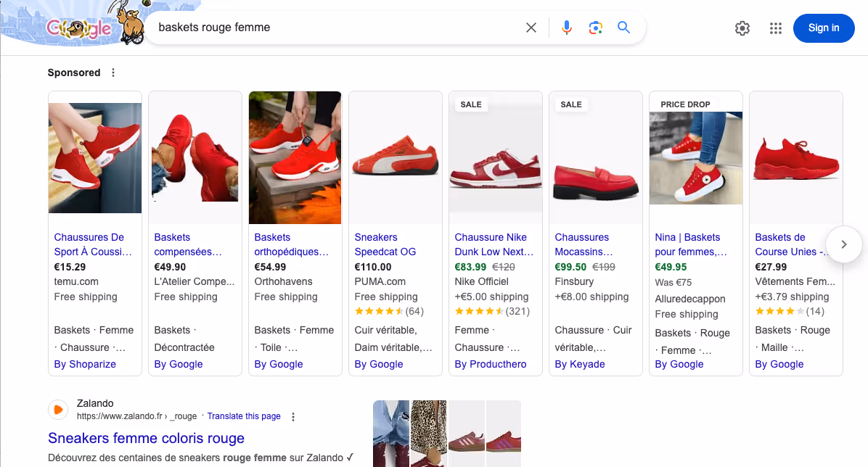The image size is (868, 467).
Task: Open 'Chaussure Nike Dunk Low Next…' link
Action: (494, 244)
